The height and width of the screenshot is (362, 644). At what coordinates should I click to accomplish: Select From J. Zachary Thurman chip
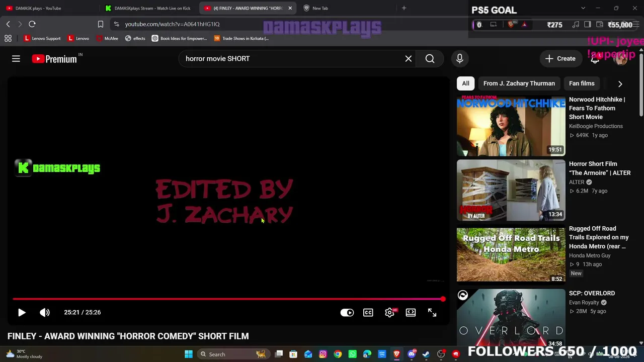click(x=519, y=83)
